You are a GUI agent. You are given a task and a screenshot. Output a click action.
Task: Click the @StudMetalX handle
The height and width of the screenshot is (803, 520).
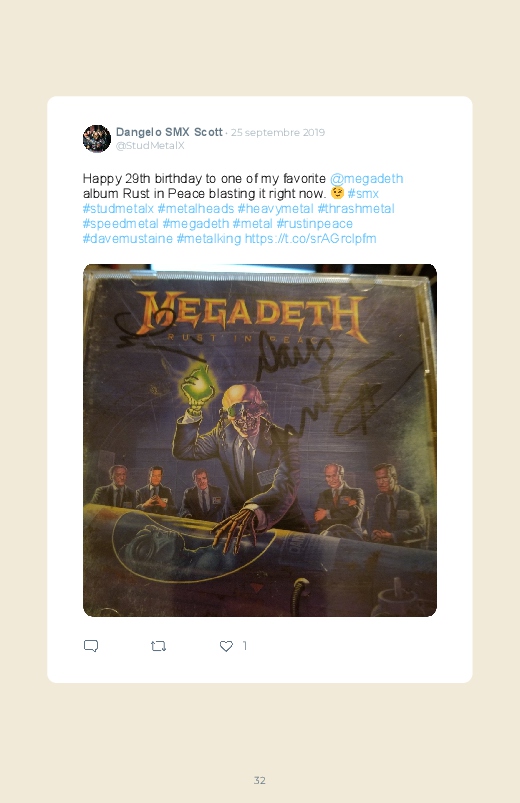click(150, 145)
